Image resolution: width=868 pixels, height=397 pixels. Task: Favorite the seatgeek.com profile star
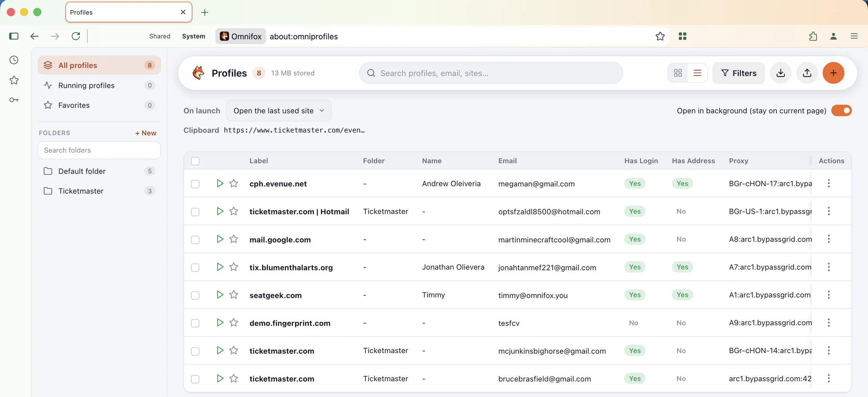pyautogui.click(x=233, y=295)
